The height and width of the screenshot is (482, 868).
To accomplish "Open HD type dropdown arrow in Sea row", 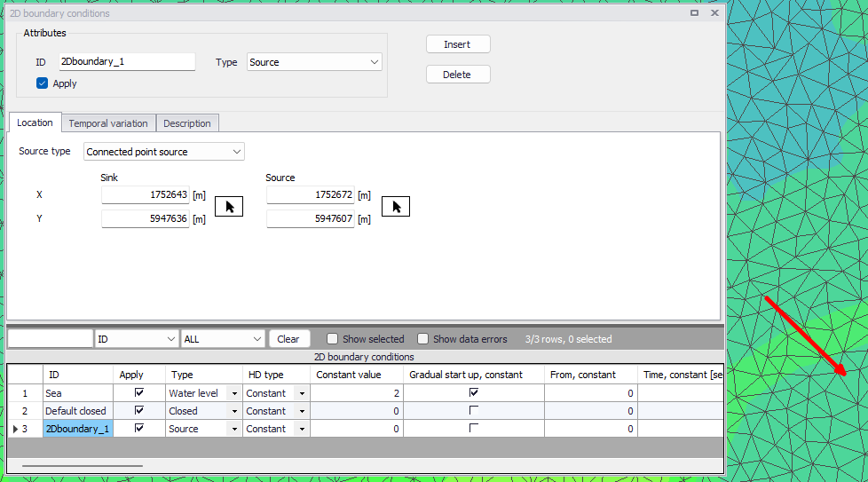I will [x=302, y=393].
